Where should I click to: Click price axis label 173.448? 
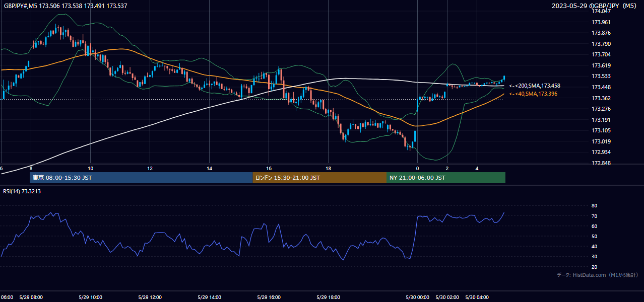[601, 87]
